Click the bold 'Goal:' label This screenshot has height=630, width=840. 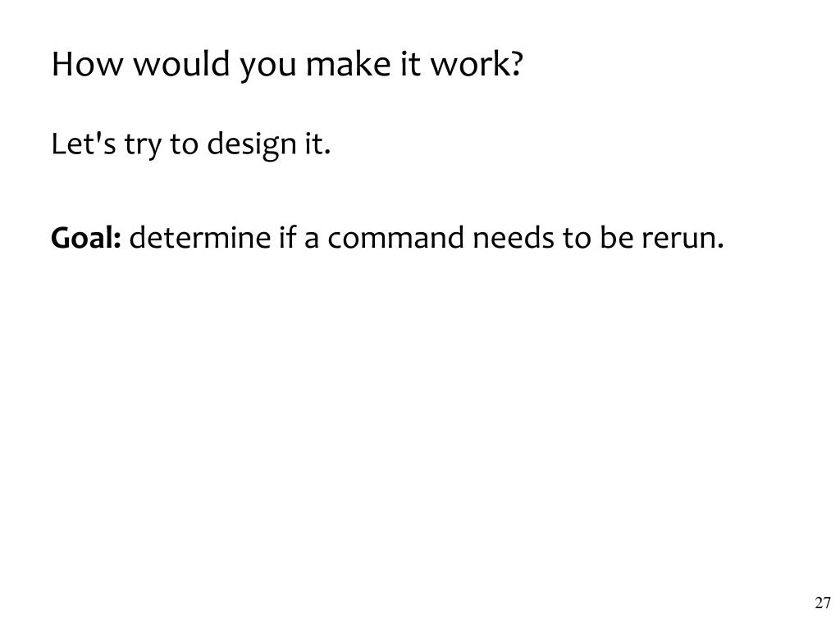[x=86, y=237]
